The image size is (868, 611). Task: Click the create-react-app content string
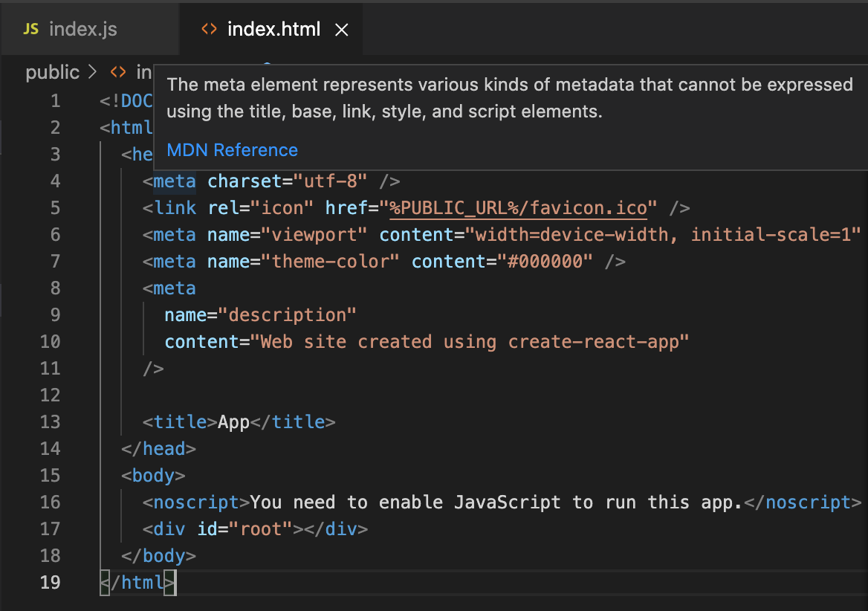pos(470,341)
